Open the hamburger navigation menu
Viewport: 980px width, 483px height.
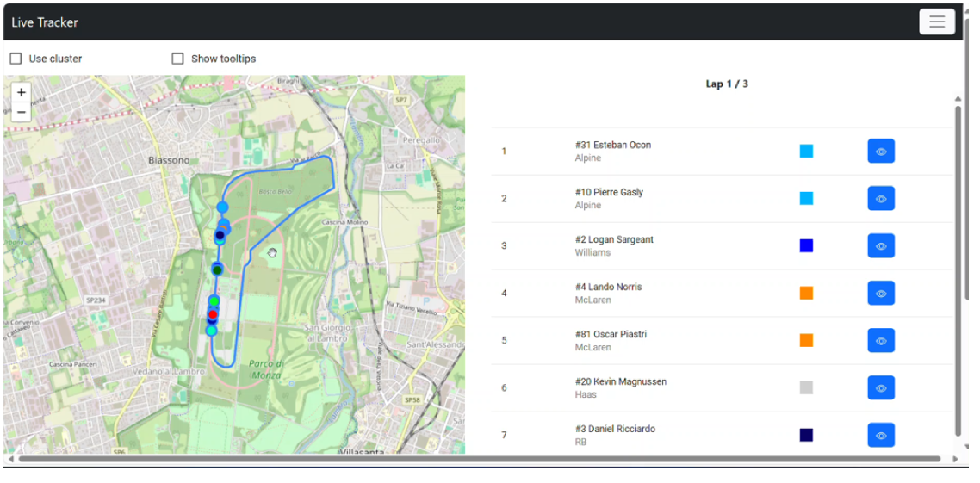tap(936, 22)
